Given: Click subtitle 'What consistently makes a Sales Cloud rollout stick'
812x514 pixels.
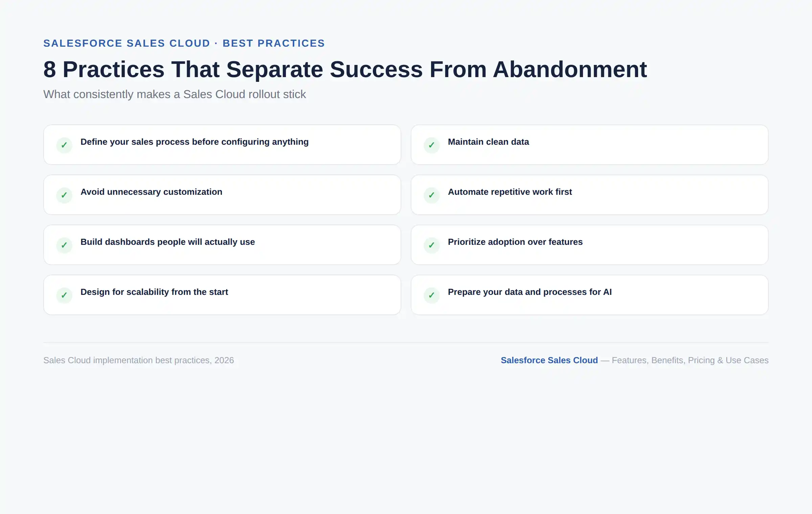Looking at the screenshot, I should [175, 94].
